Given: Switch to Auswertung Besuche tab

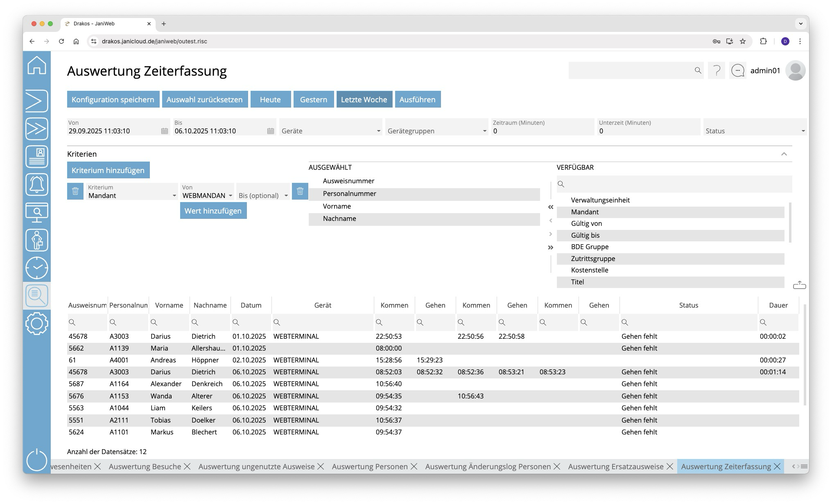Looking at the screenshot, I should click(x=145, y=466).
